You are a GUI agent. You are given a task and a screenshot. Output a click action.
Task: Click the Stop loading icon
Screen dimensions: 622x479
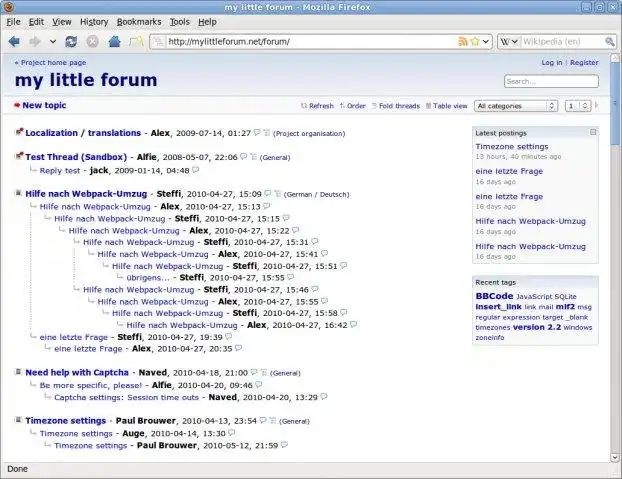point(92,41)
